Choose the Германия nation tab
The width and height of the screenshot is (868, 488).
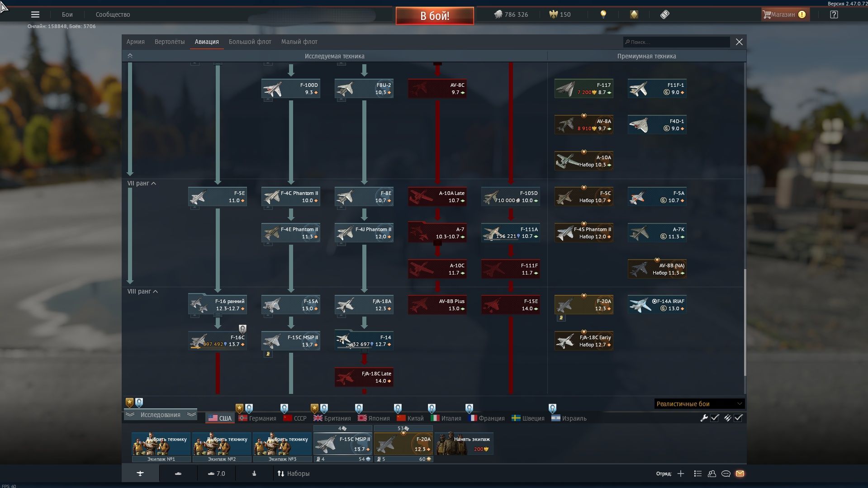coord(257,418)
